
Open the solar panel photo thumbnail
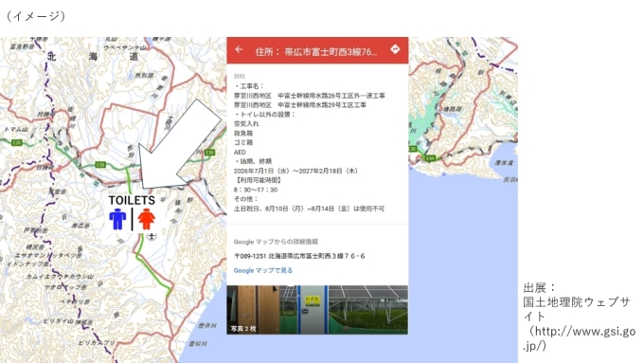(x=368, y=310)
